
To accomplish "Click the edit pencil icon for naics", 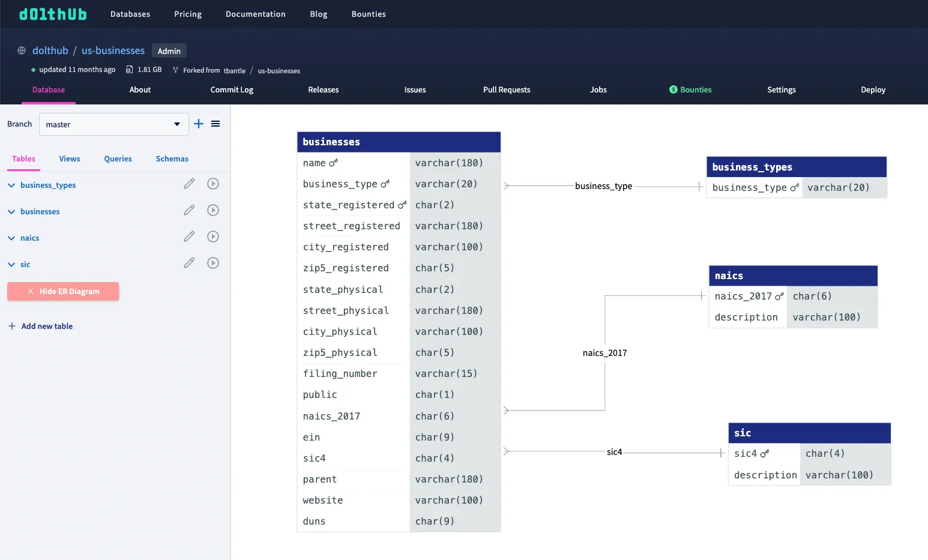I will [x=189, y=236].
